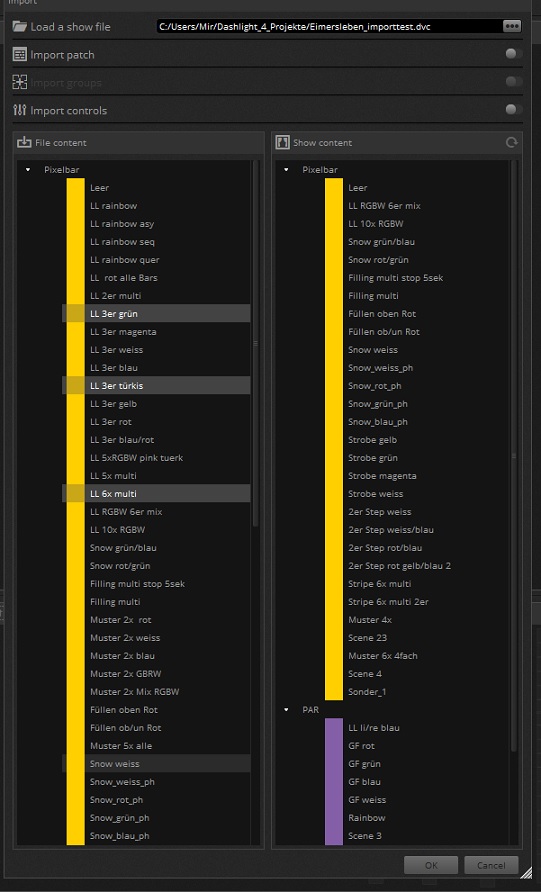
Task: Select 'LL rainbow' in File content
Action: pyautogui.click(x=113, y=206)
